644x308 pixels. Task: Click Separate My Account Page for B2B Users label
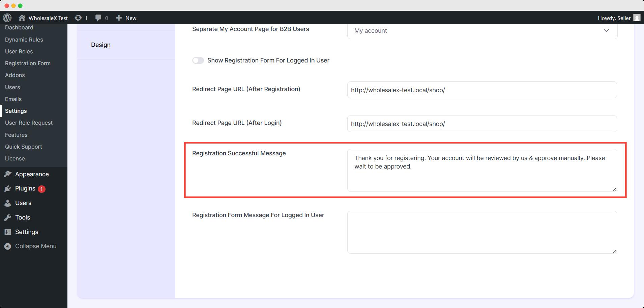[251, 29]
